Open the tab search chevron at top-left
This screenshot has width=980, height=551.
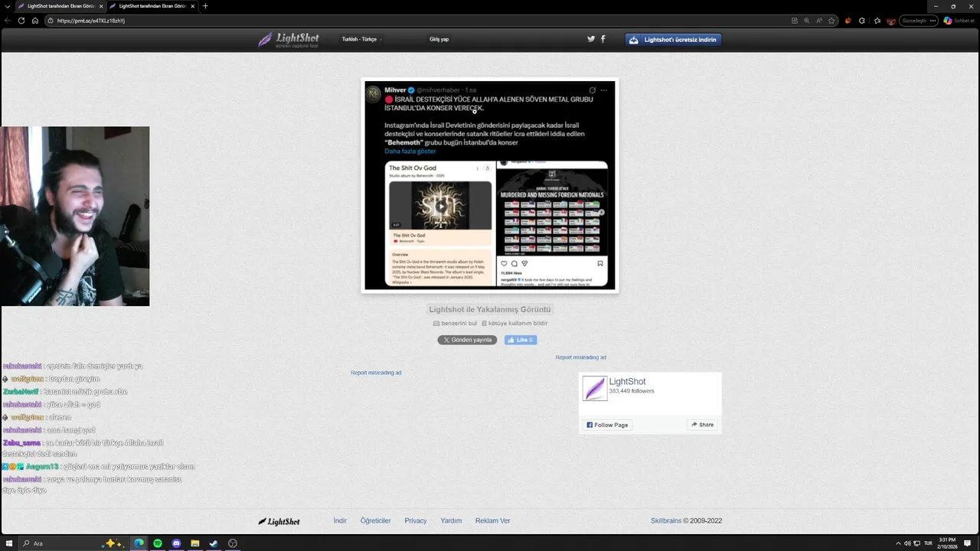coord(8,6)
